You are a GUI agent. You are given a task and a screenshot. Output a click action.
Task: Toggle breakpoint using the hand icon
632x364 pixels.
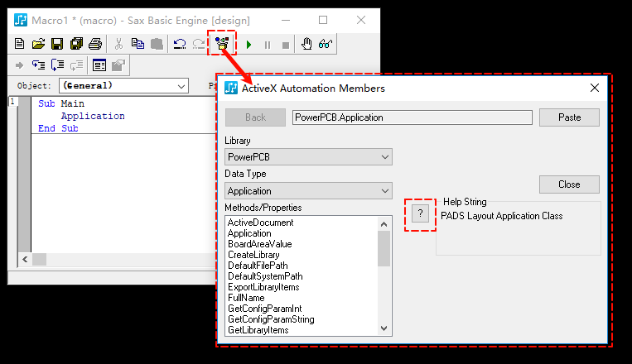pos(306,44)
